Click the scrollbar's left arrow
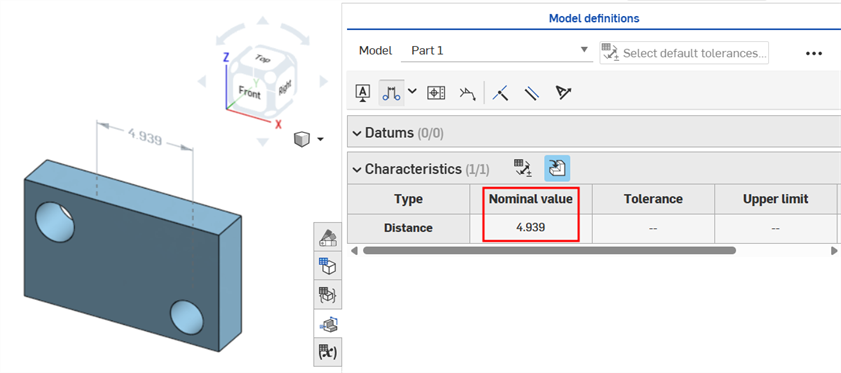This screenshot has height=373, width=841. tap(353, 251)
